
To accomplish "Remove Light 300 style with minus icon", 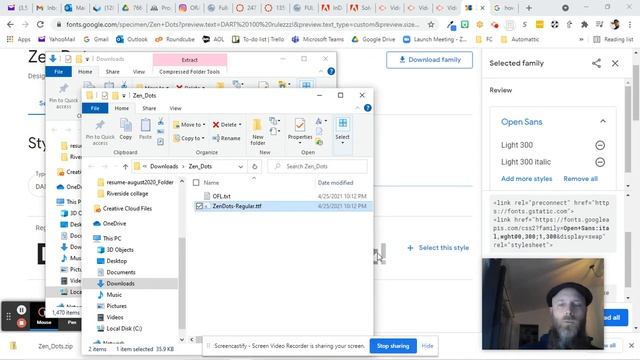I will 600,145.
